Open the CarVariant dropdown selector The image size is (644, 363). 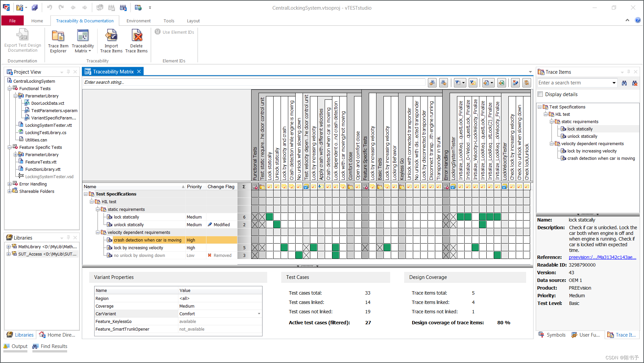tap(258, 314)
